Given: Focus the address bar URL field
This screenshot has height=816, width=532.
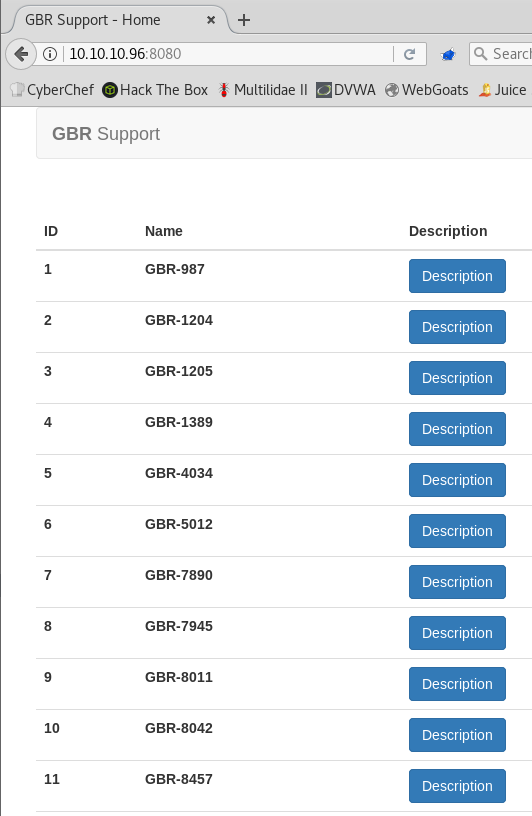Looking at the screenshot, I should pyautogui.click(x=229, y=54).
